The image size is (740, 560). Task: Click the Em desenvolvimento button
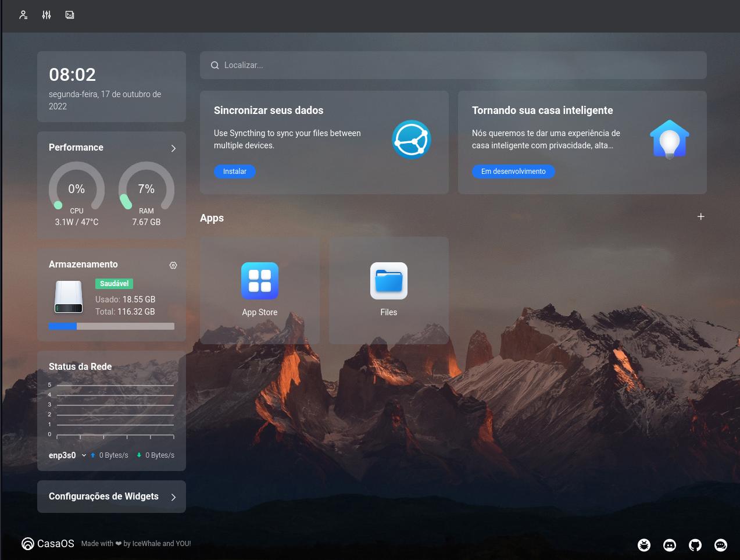point(513,172)
